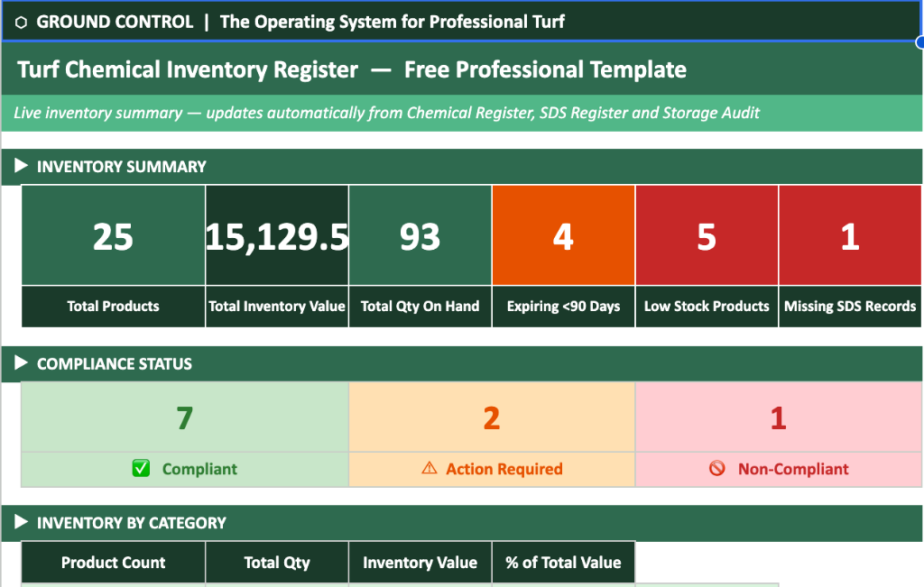Grab the blue selection handle at header corner

pyautogui.click(x=920, y=41)
